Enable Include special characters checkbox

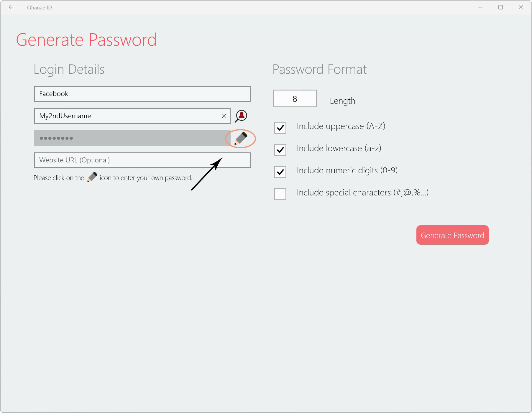click(280, 194)
